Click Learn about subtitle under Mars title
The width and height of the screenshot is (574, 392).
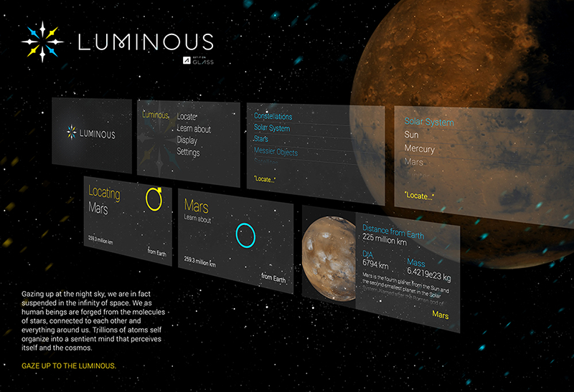tap(197, 219)
